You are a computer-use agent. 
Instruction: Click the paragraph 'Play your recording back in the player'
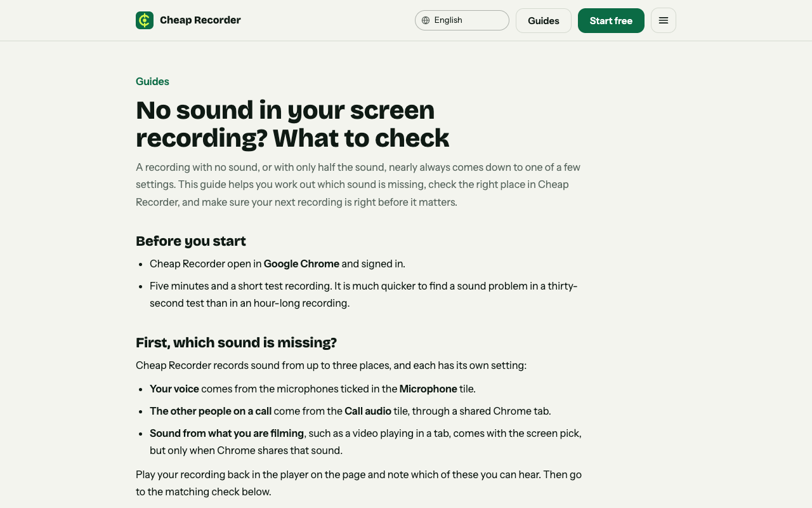pyautogui.click(x=358, y=483)
